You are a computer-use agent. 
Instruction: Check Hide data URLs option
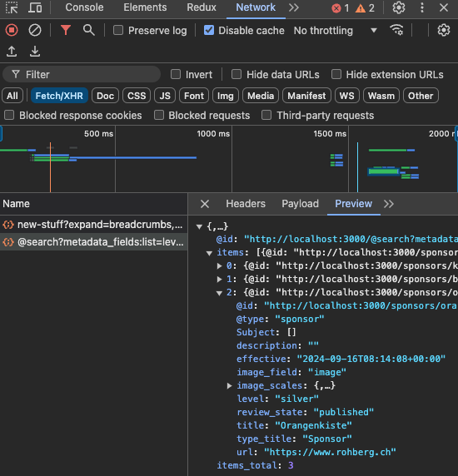pyautogui.click(x=236, y=74)
